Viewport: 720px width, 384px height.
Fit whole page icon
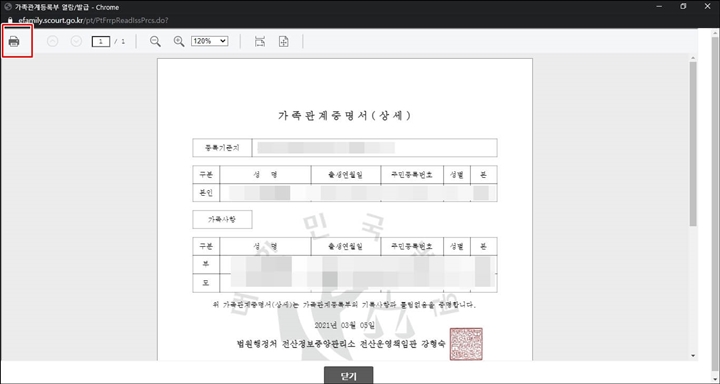pyautogui.click(x=284, y=41)
